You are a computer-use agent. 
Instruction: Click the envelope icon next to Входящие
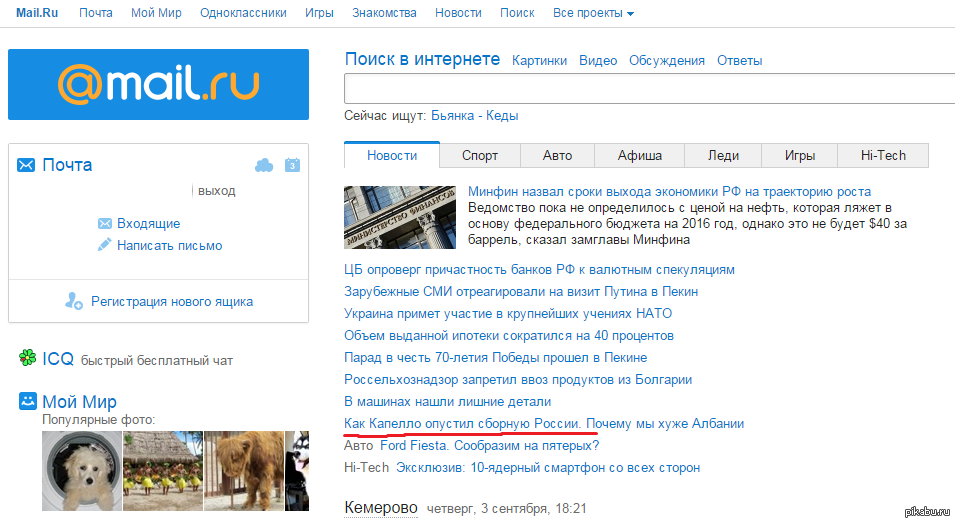[x=105, y=223]
